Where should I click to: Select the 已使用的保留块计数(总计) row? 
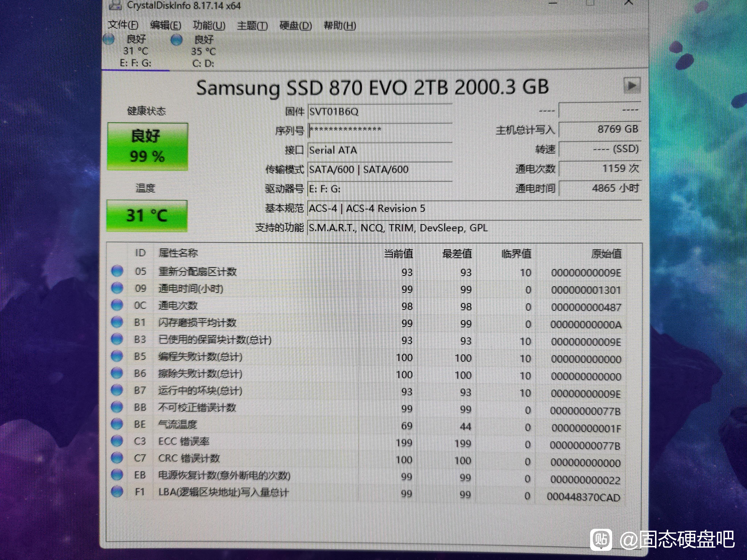[x=366, y=341]
